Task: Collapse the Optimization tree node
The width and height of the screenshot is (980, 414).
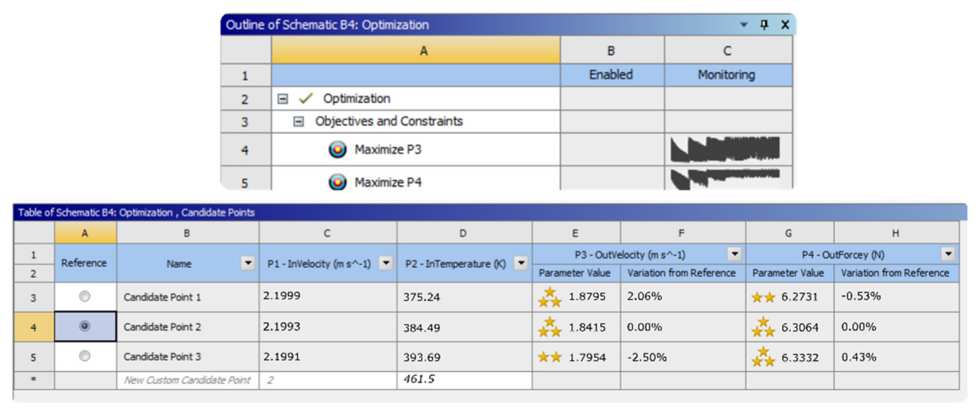Action: pos(283,99)
